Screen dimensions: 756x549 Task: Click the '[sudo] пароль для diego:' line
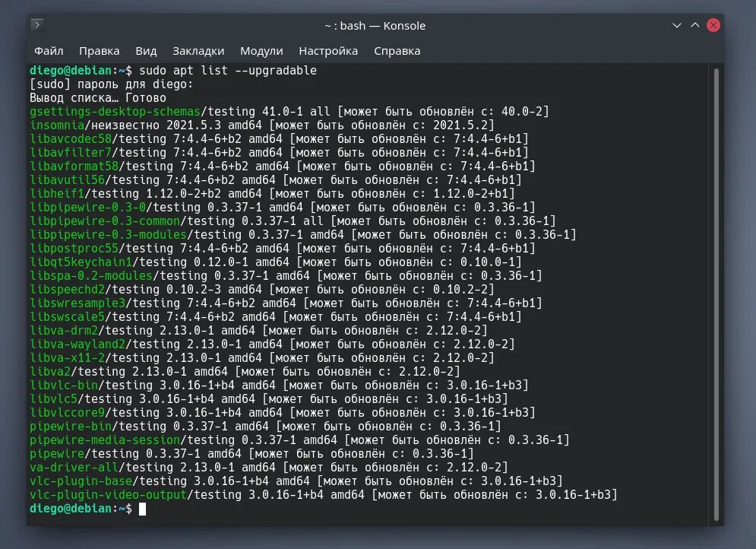[112, 84]
